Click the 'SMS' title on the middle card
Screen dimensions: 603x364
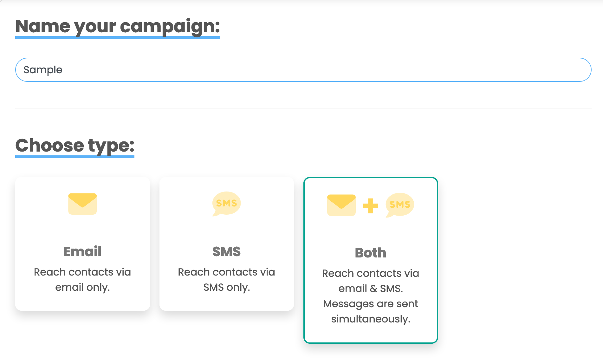click(226, 251)
